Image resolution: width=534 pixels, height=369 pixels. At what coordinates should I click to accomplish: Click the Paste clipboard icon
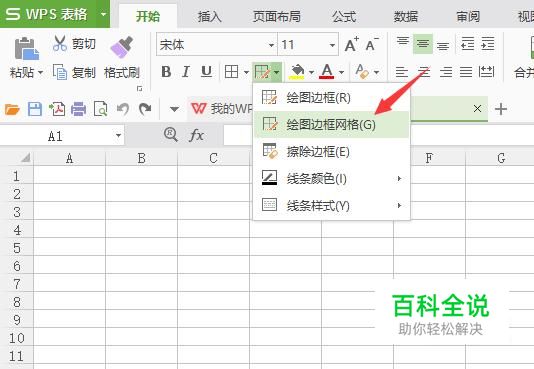pyautogui.click(x=26, y=48)
